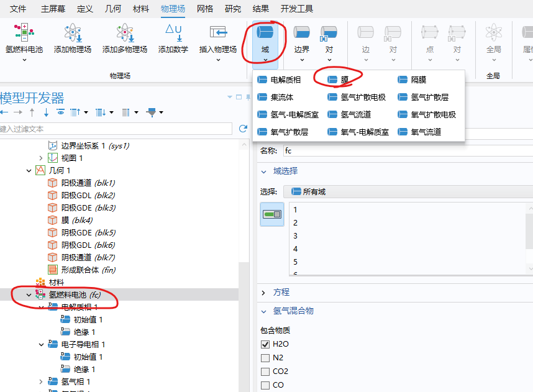Enable the CO checkbox
The image size is (533, 392).
(265, 385)
